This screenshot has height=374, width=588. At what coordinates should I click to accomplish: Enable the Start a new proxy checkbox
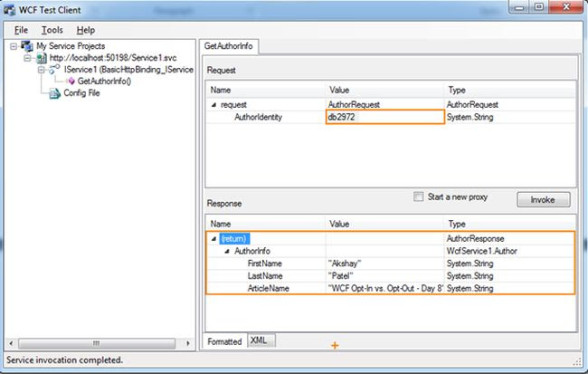pos(419,197)
